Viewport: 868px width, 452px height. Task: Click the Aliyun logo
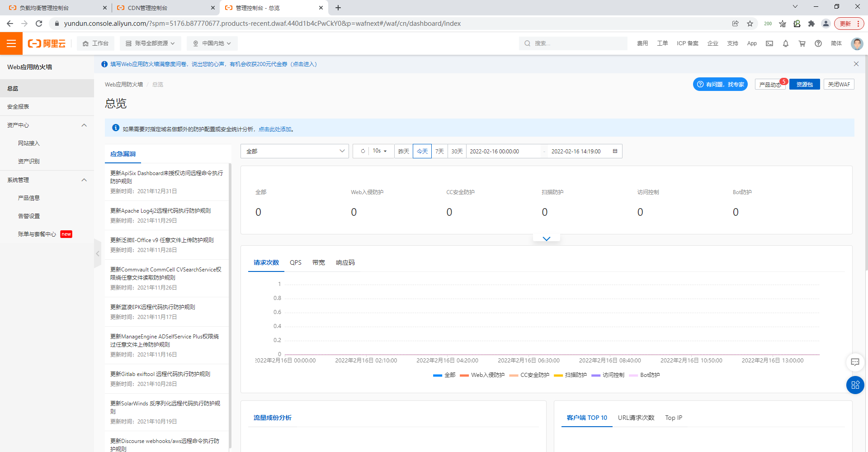click(x=47, y=43)
